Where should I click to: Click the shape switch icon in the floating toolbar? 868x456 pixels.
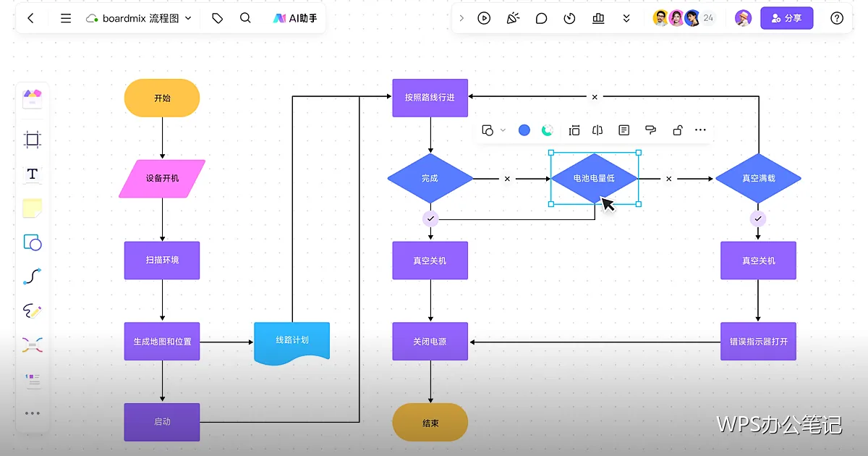click(x=487, y=130)
